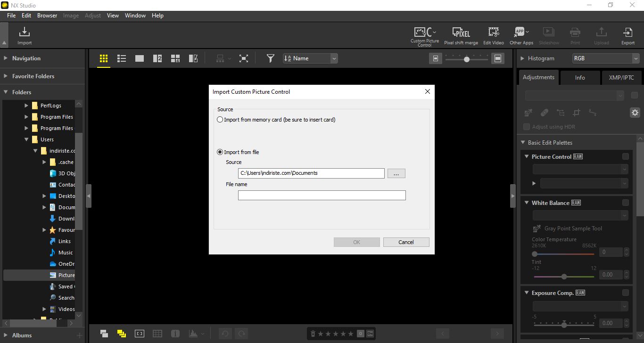Image resolution: width=644 pixels, height=343 pixels.
Task: Tick the Picture Control palette checkbox
Action: point(625,156)
